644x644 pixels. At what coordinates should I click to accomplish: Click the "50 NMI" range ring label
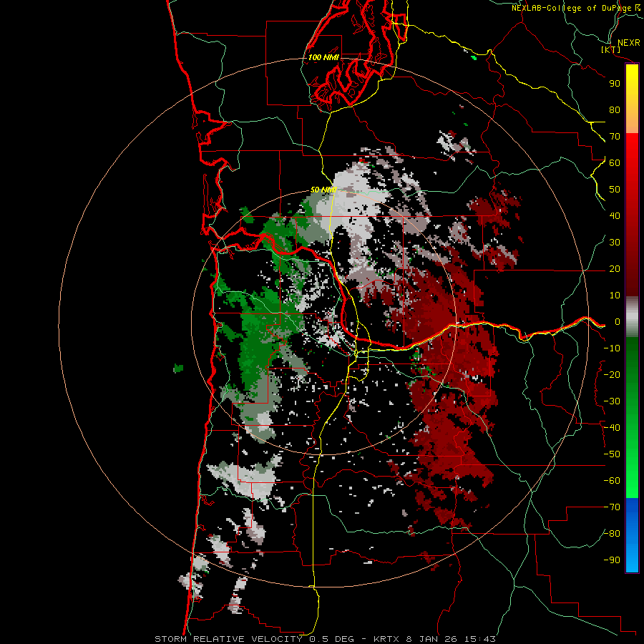point(323,190)
